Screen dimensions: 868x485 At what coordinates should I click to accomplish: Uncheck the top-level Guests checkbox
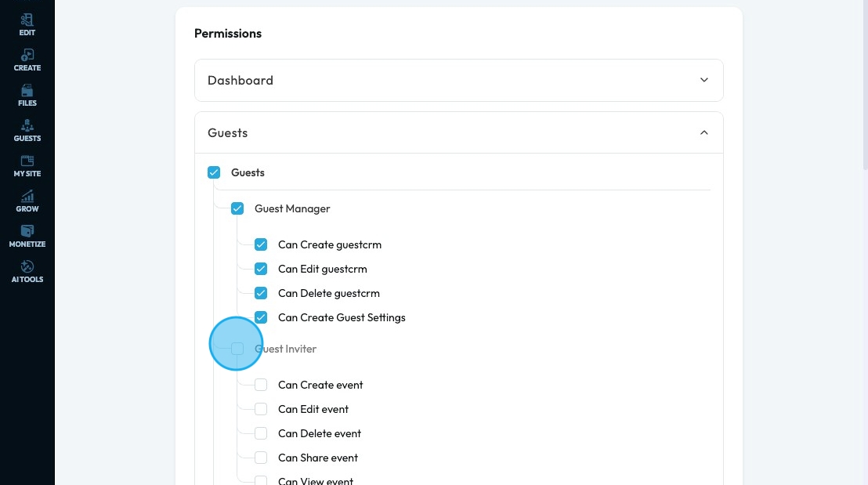pos(214,172)
